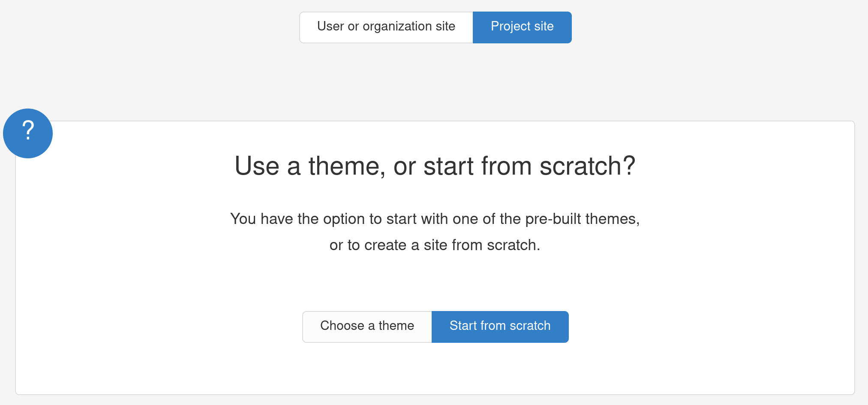The height and width of the screenshot is (405, 868).
Task: Click the "or to create a site from scratch." line
Action: pos(435,245)
